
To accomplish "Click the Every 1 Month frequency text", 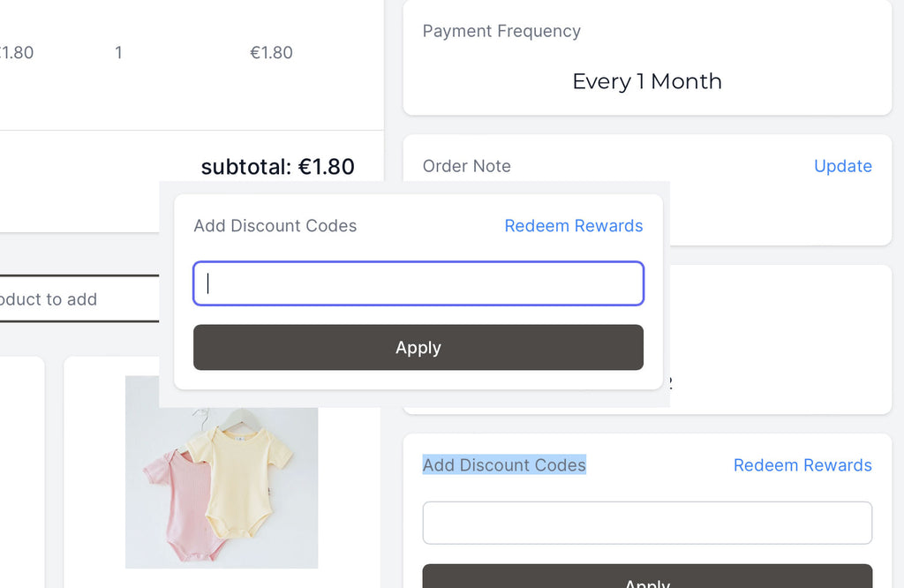I will (647, 81).
